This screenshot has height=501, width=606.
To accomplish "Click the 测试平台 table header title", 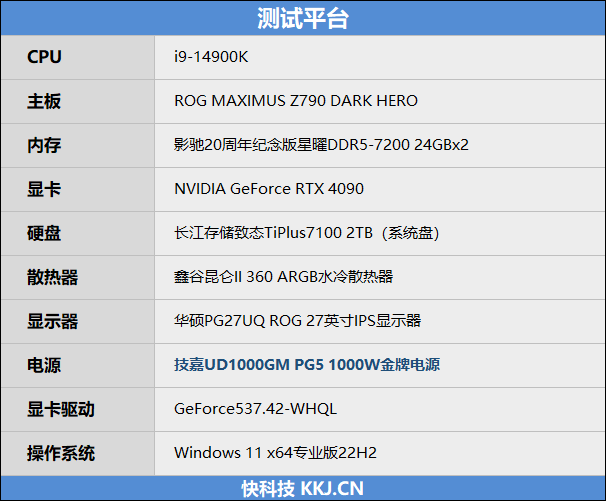I will tap(303, 18).
